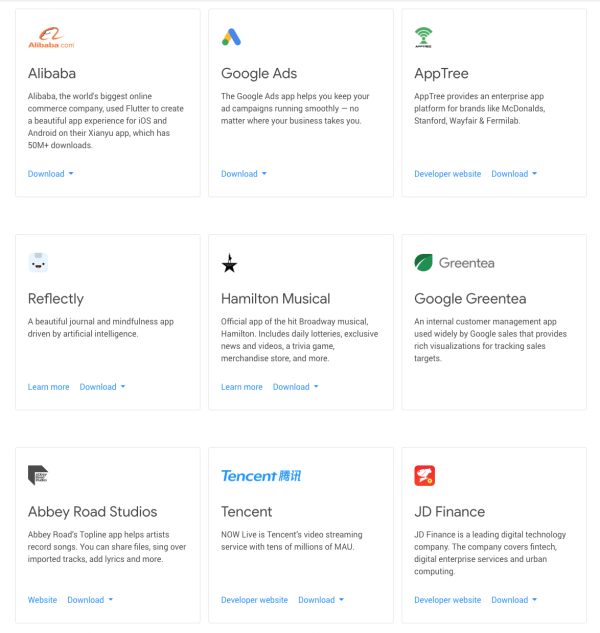Open the JD Finance Download dropdown
Viewport: 600px width, 633px height.
click(x=514, y=600)
